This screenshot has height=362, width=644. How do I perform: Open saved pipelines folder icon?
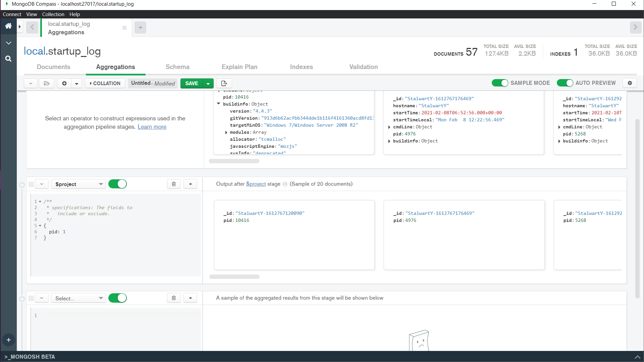[47, 83]
